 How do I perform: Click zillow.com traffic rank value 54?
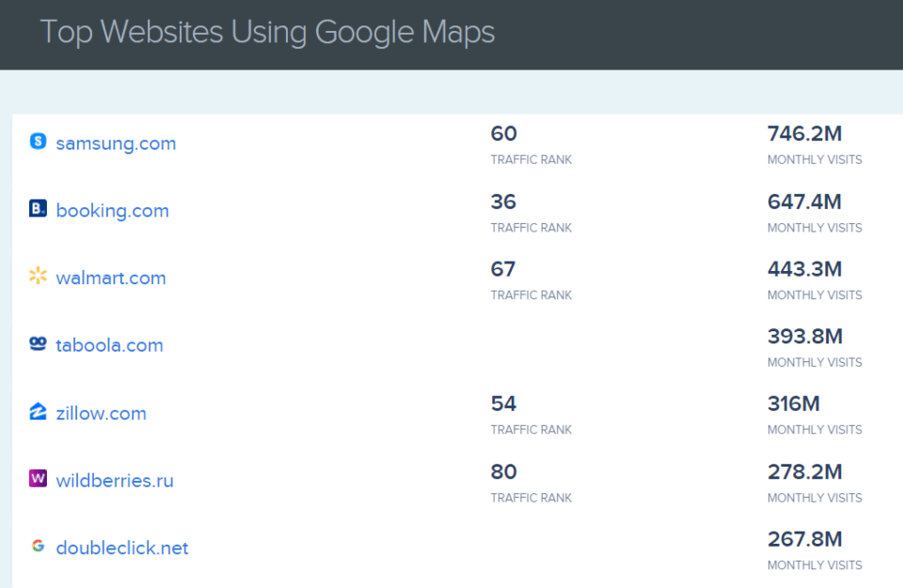[504, 404]
